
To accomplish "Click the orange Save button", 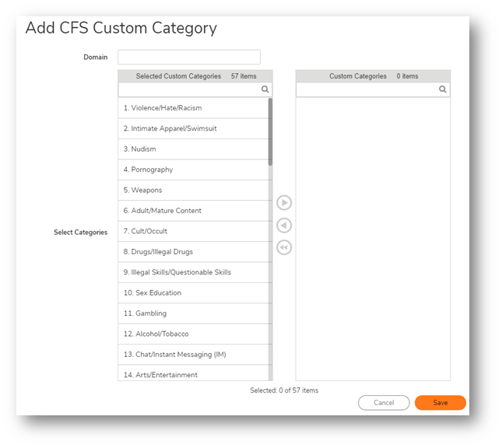I will click(x=441, y=403).
